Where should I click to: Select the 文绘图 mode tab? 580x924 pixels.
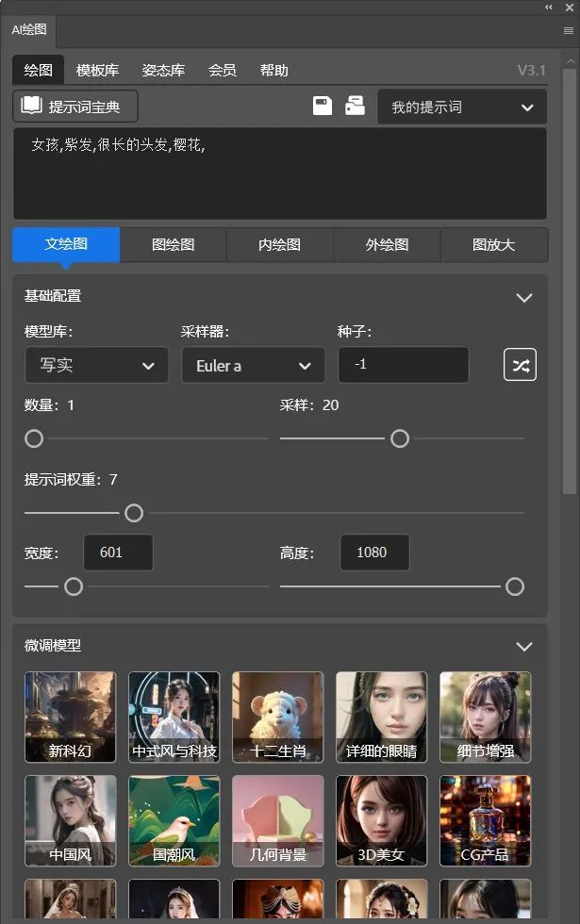(66, 244)
